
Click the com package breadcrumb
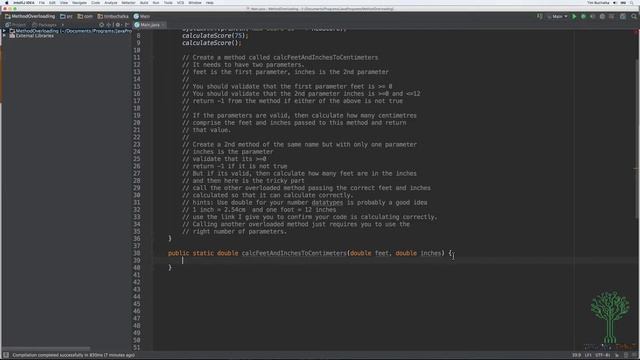pos(85,16)
